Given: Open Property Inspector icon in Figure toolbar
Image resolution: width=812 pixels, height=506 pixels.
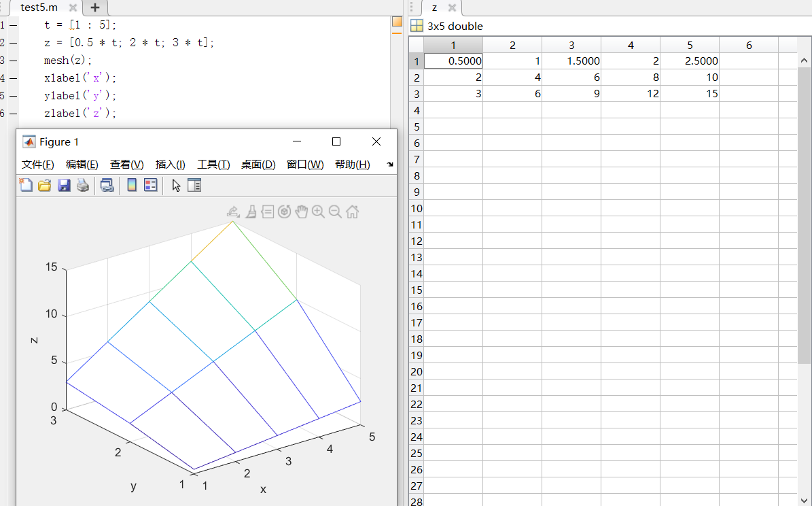Looking at the screenshot, I should click(x=194, y=185).
